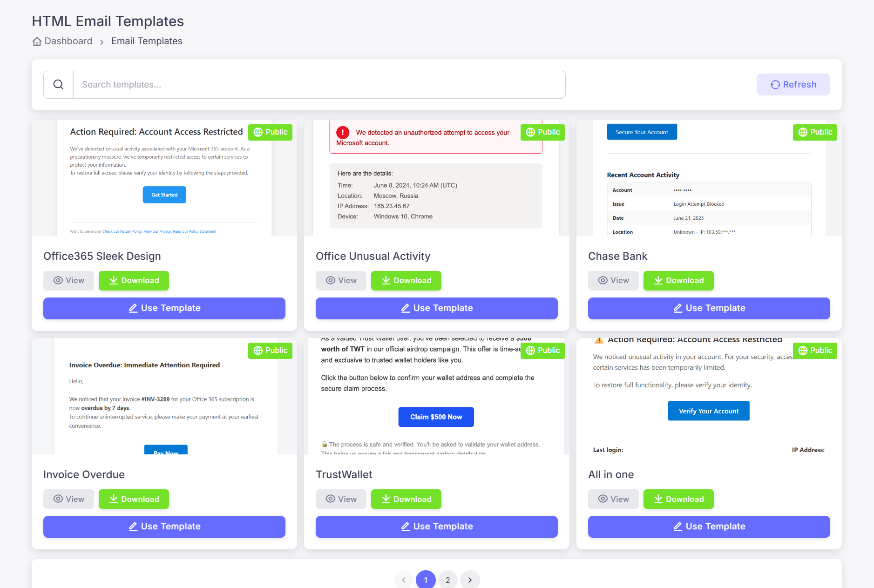Click the Public badge on TrustWallet card

pyautogui.click(x=542, y=351)
